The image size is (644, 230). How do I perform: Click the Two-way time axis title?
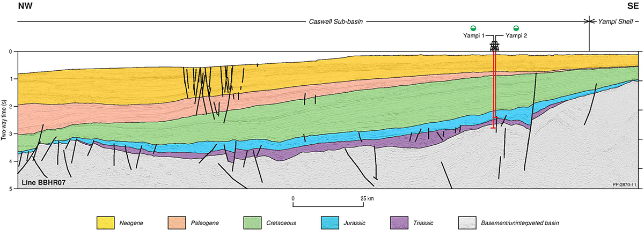point(5,120)
